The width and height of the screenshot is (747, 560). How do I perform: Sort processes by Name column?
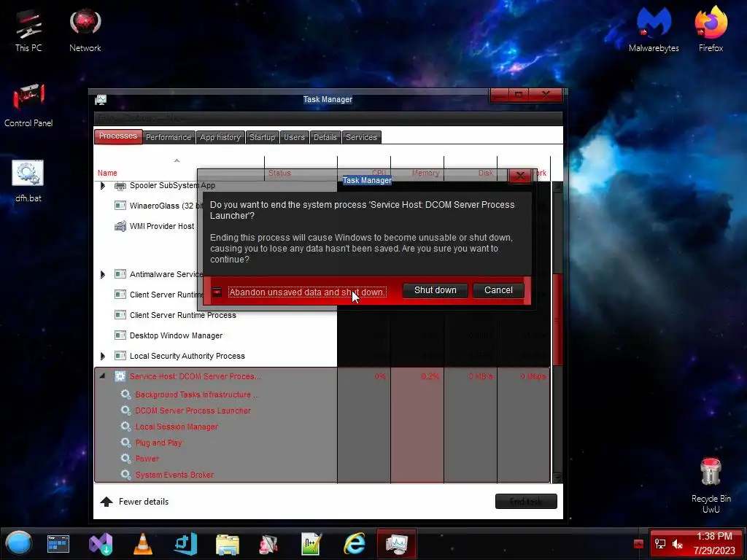click(x=107, y=173)
